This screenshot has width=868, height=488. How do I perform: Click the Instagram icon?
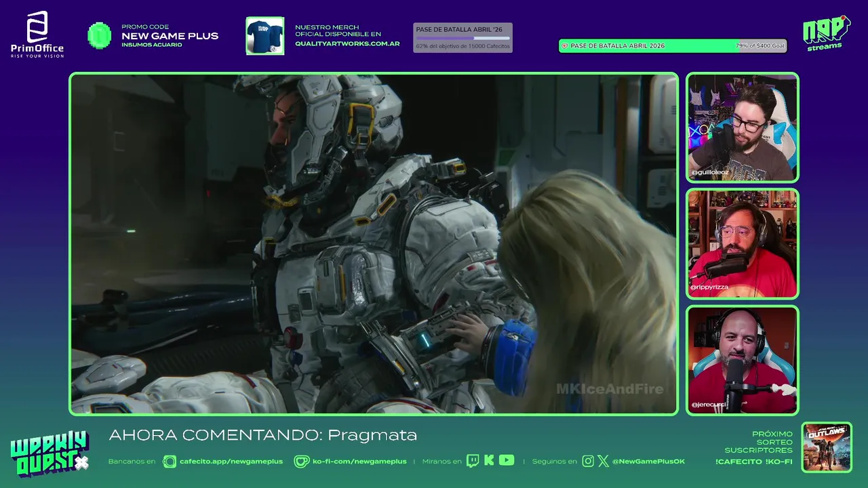coord(588,462)
